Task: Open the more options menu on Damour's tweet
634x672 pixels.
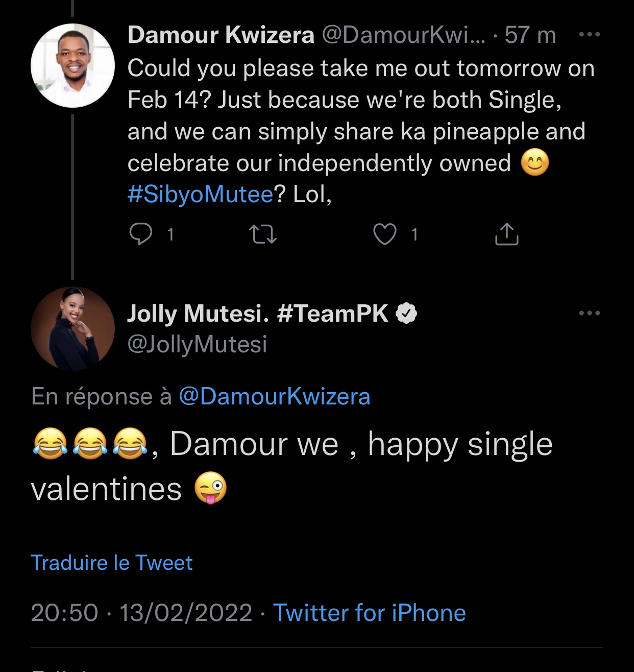Action: click(590, 35)
